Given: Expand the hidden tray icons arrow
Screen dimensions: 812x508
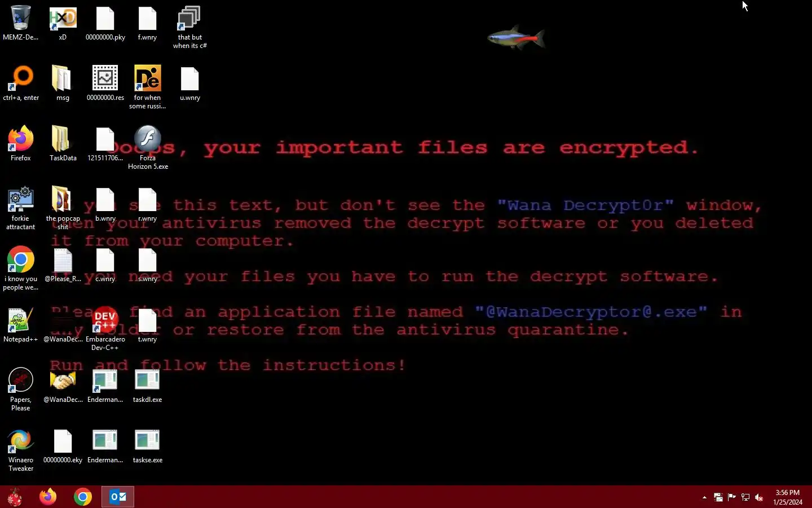Looking at the screenshot, I should pos(704,497).
